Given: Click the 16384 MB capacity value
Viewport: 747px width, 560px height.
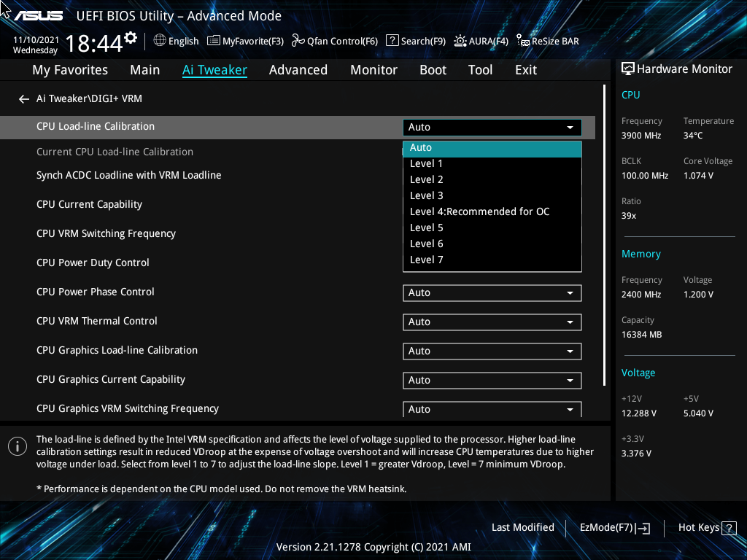Looking at the screenshot, I should (641, 335).
